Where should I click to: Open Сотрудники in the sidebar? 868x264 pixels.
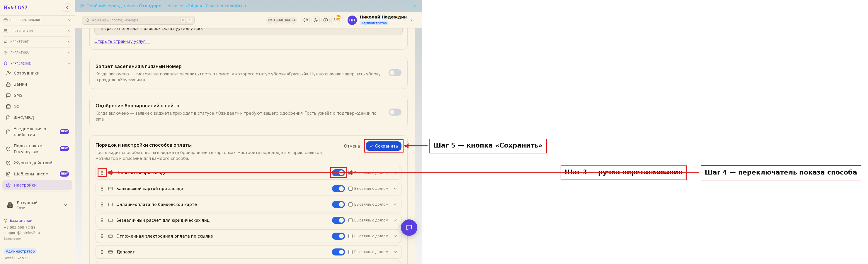pyautogui.click(x=37, y=73)
